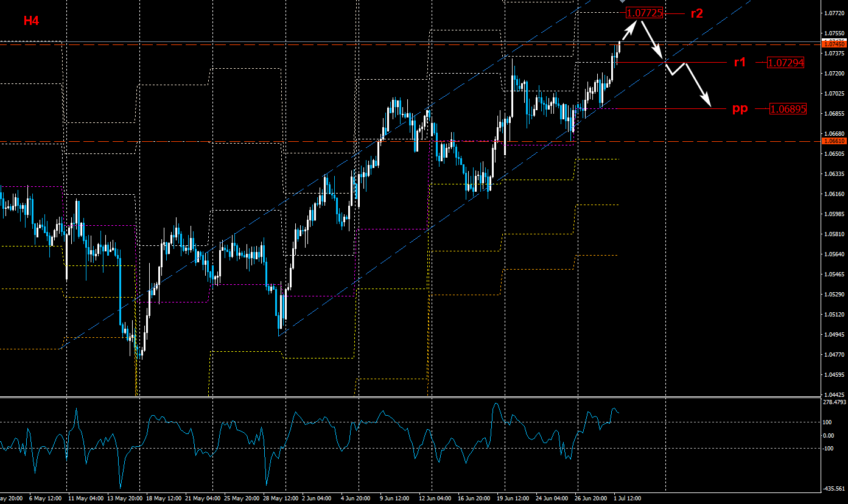Click 1.07025 on the price scale
Viewport: 848px width, 504px height.
tap(834, 93)
